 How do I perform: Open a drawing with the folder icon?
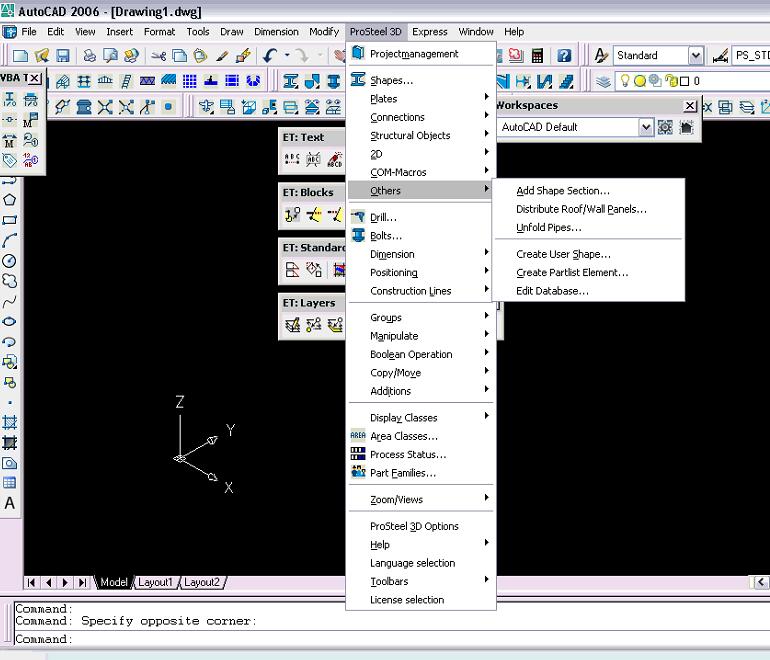click(42, 55)
